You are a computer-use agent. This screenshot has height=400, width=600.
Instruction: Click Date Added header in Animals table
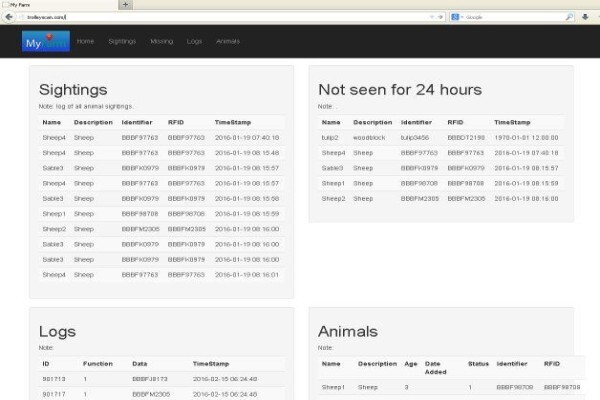(435, 367)
